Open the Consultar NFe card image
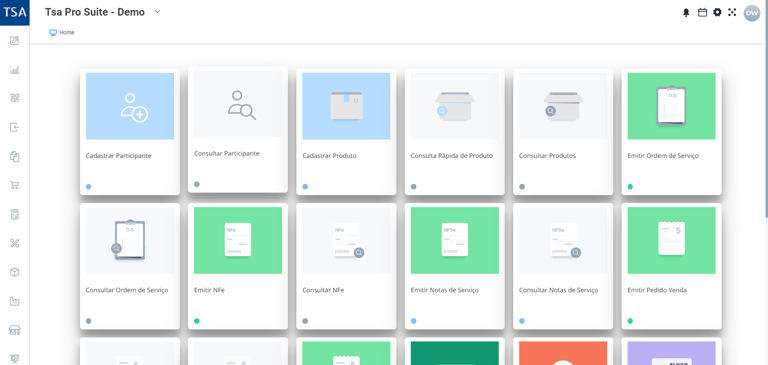The width and height of the screenshot is (768, 365). (x=346, y=241)
